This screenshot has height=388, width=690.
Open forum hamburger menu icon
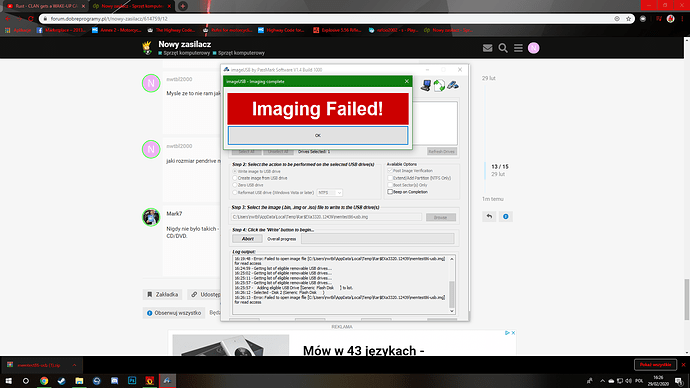click(518, 48)
